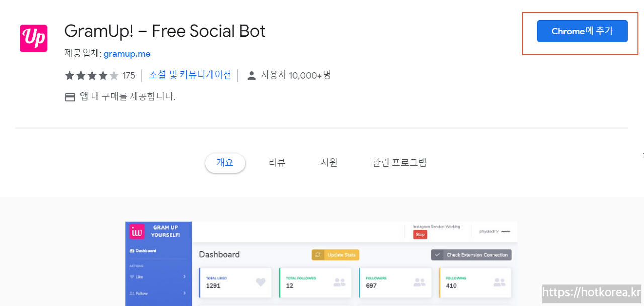This screenshot has width=644, height=306.
Task: Click the pink GramUp Up logo icon
Action: pyautogui.click(x=34, y=38)
